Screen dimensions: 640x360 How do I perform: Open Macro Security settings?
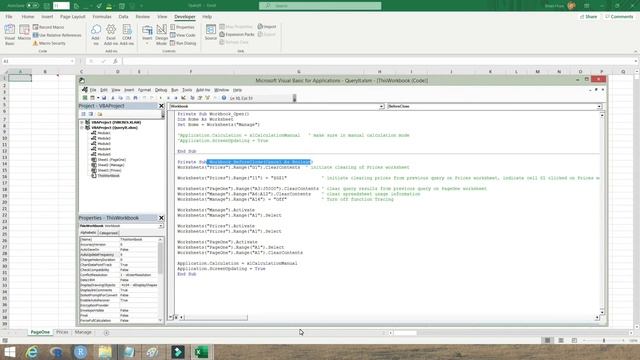click(49, 43)
